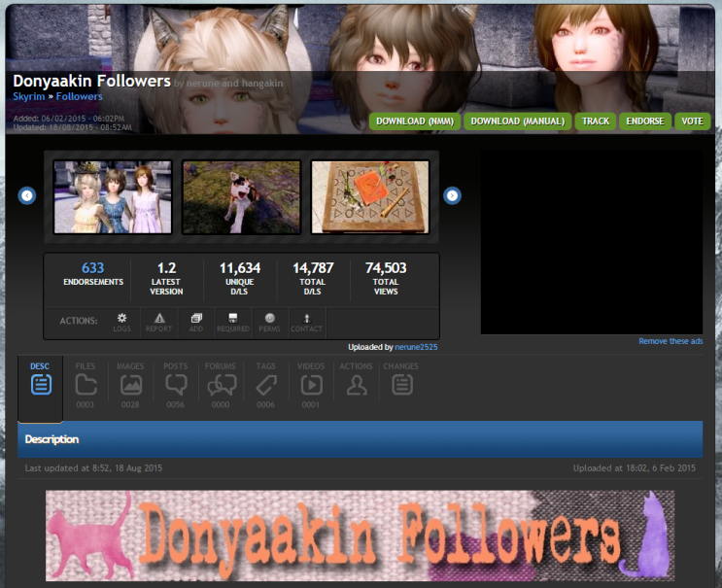This screenshot has width=722, height=588.
Task: Open thumbnail of the orange book on table
Action: coord(370,197)
